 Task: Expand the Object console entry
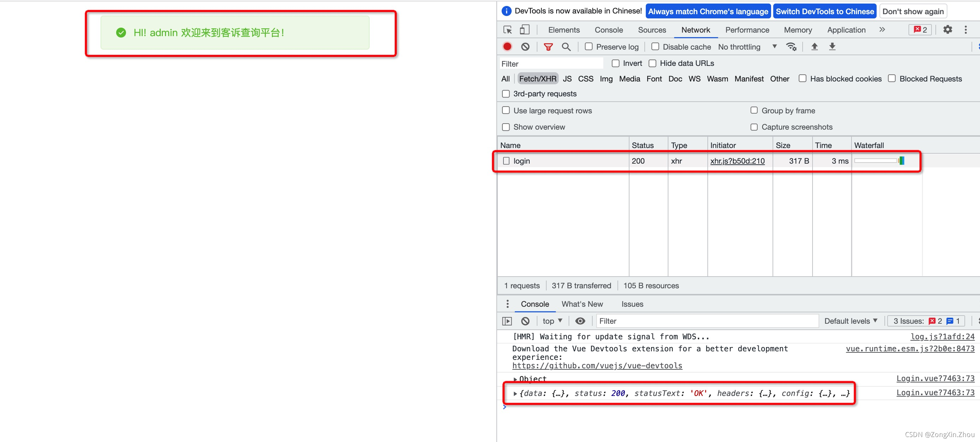(x=515, y=379)
